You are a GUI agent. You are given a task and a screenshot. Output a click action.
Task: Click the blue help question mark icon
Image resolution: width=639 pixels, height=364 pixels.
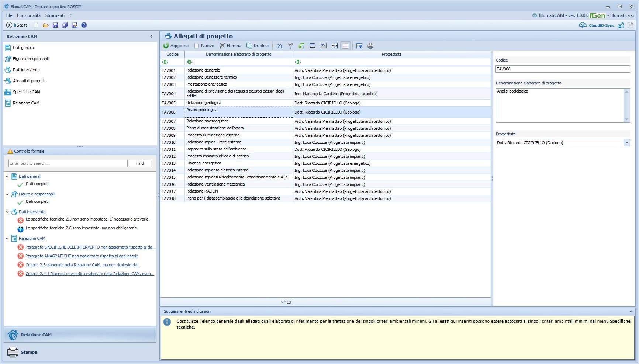tap(84, 25)
